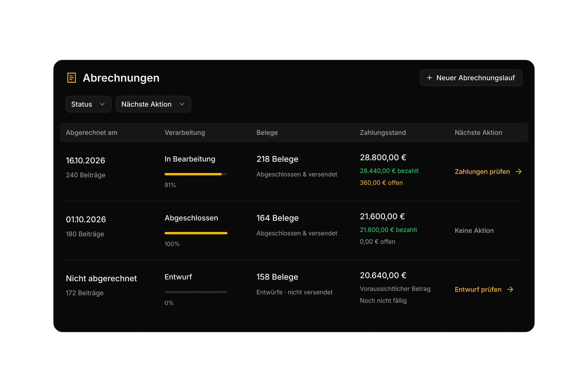Click the Nächste Aktion column header

478,132
